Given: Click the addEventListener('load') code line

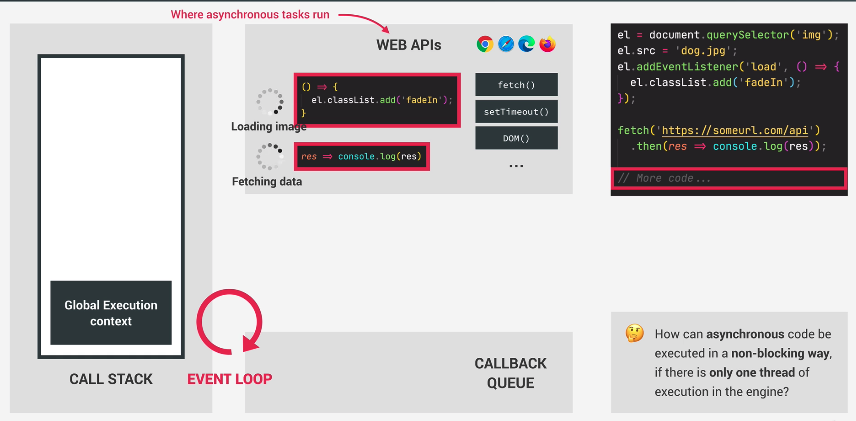Looking at the screenshot, I should pyautogui.click(x=729, y=67).
